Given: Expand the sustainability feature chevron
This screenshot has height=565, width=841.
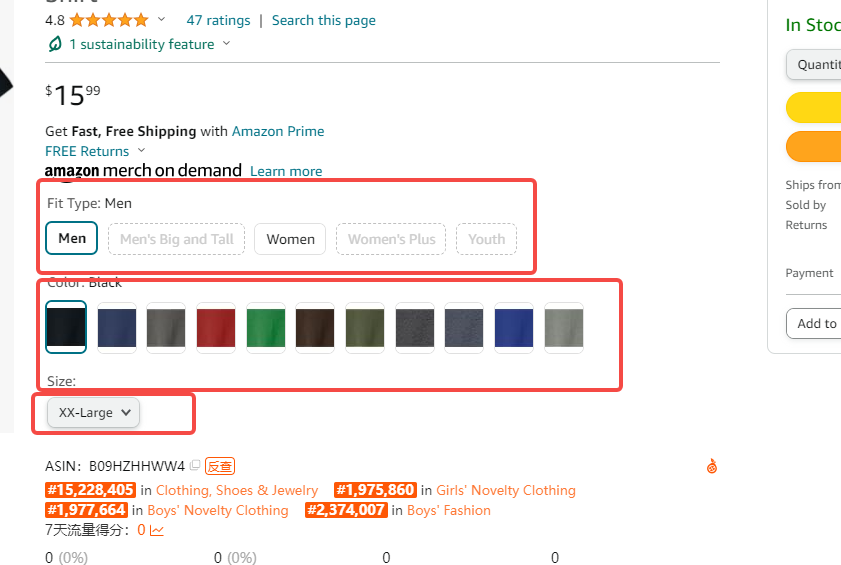Looking at the screenshot, I should [x=226, y=43].
